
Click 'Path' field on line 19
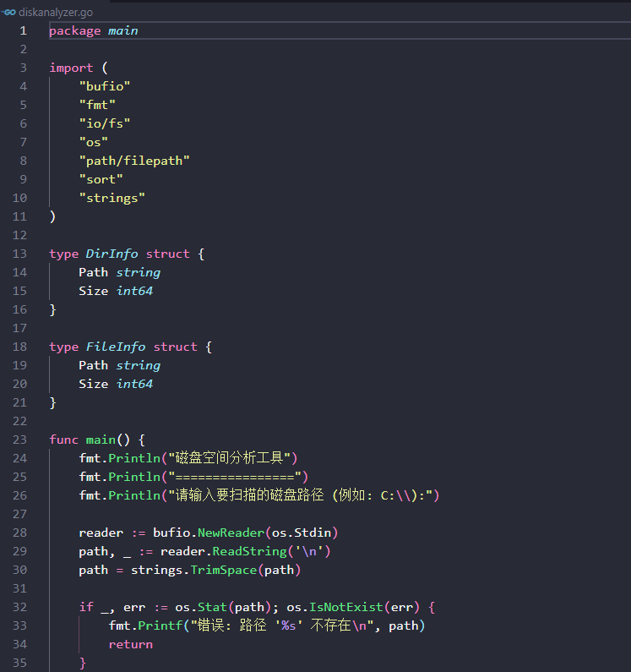pos(94,365)
